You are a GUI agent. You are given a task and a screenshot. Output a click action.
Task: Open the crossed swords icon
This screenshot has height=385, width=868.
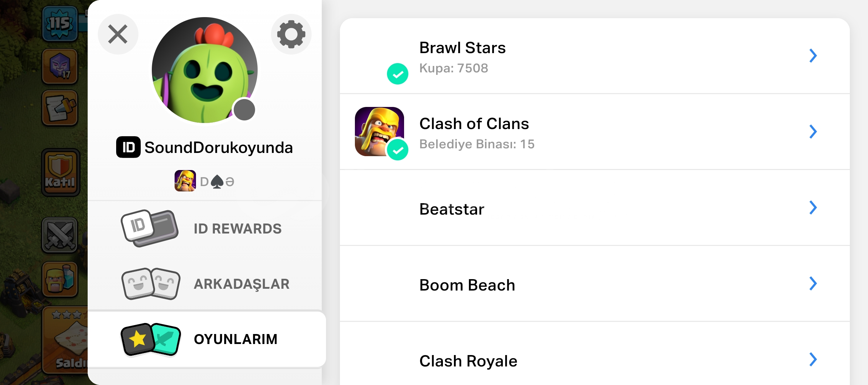pyautogui.click(x=60, y=235)
